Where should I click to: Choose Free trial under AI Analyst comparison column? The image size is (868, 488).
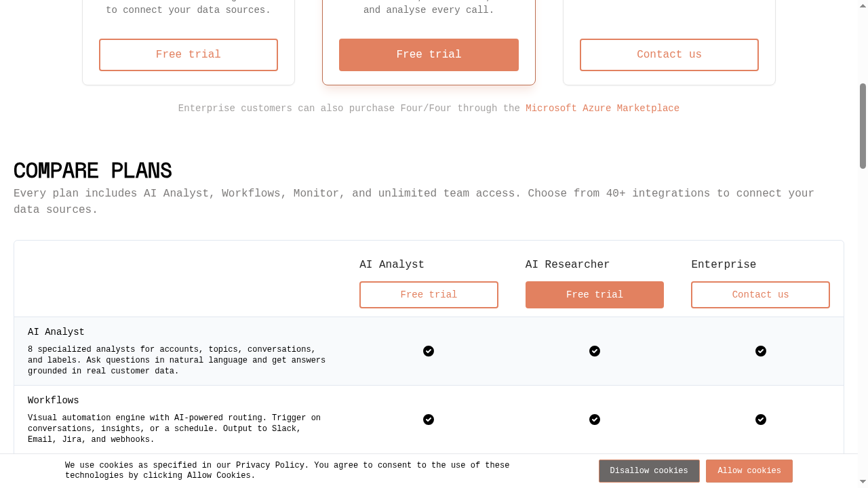tap(429, 295)
